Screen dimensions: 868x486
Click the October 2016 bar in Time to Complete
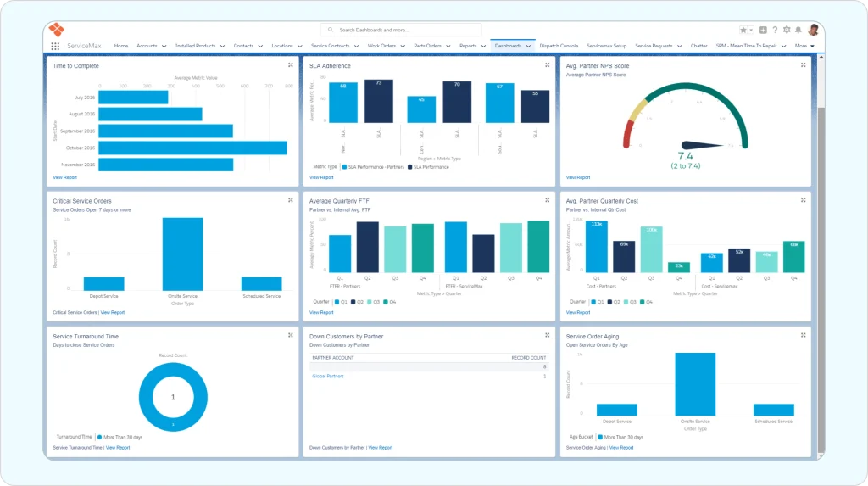coord(192,148)
